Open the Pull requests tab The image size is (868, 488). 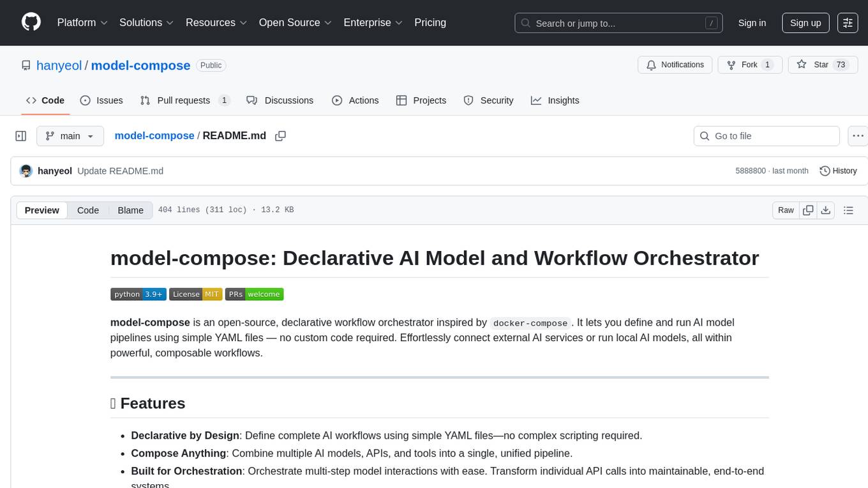pos(185,100)
